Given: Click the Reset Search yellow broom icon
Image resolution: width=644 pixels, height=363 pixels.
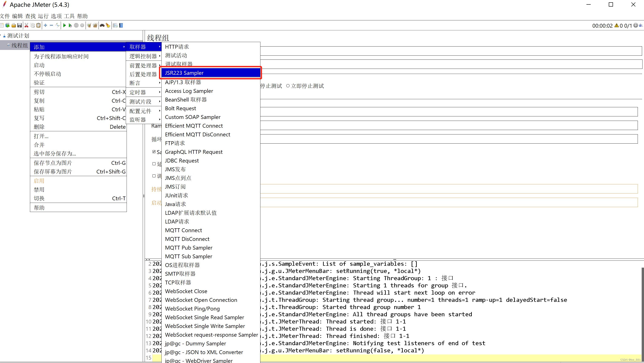Looking at the screenshot, I should [x=108, y=25].
